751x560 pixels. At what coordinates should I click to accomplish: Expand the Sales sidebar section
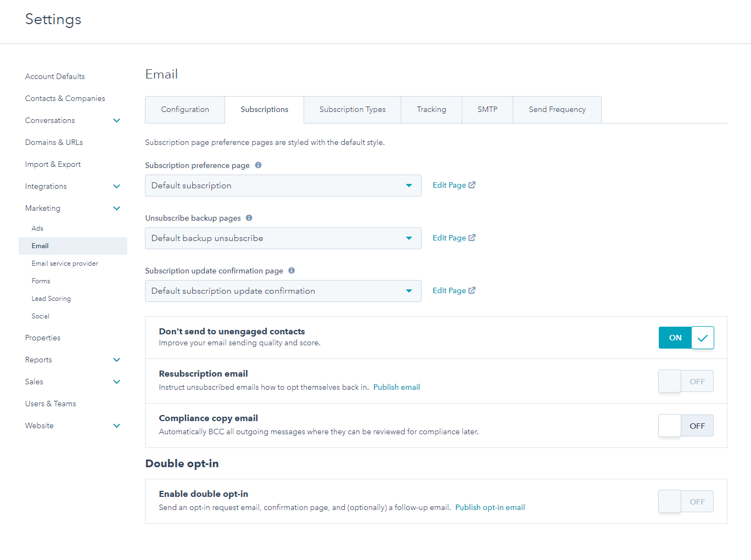coord(116,382)
